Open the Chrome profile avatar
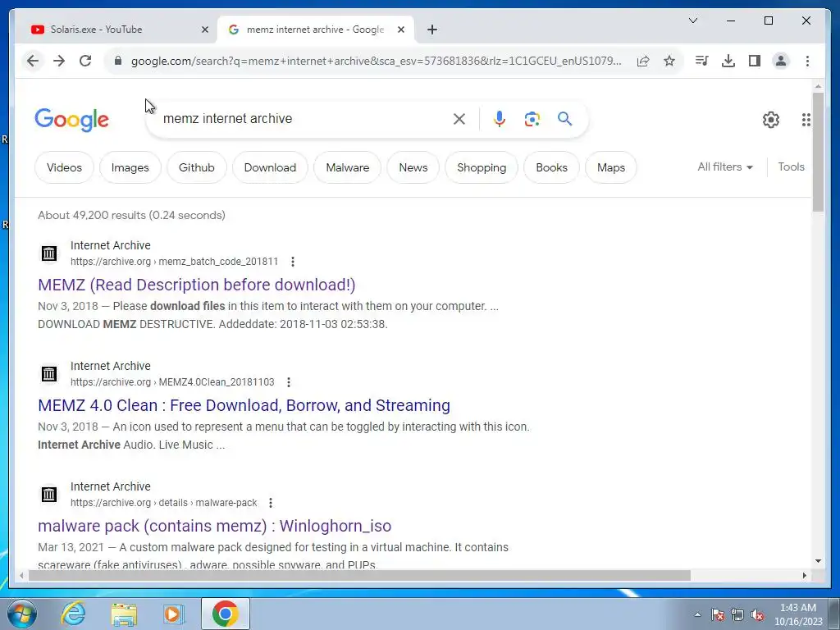840x630 pixels. 781,61
